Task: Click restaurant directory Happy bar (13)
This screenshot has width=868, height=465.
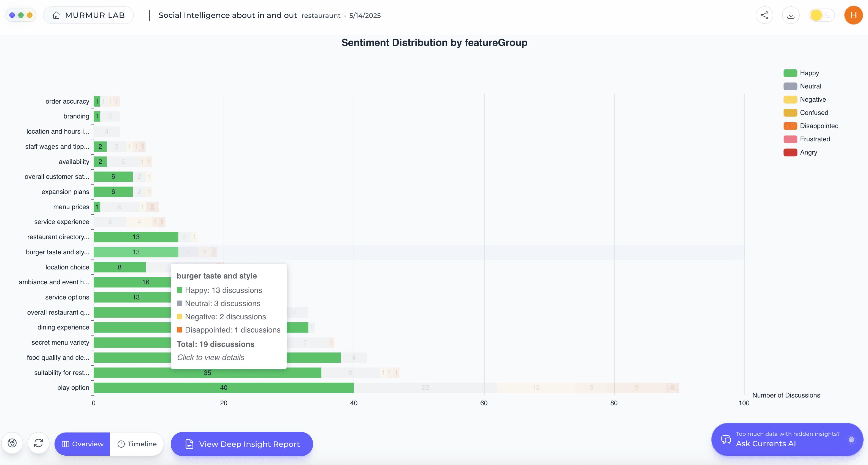Action: [x=136, y=237]
